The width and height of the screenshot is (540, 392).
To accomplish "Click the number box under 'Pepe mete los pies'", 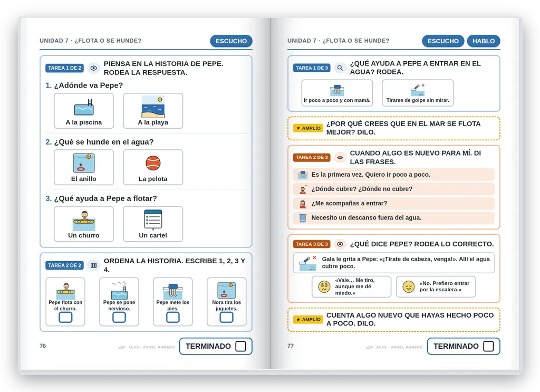I will pyautogui.click(x=173, y=317).
